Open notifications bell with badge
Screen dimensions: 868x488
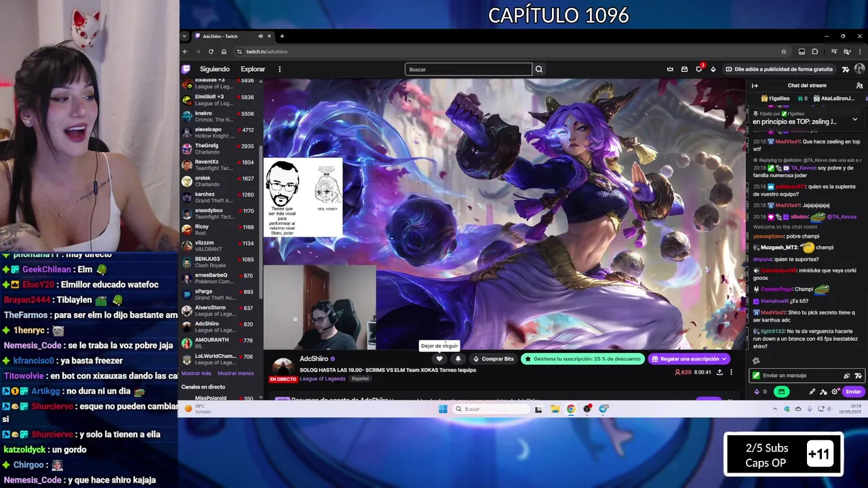(x=699, y=68)
